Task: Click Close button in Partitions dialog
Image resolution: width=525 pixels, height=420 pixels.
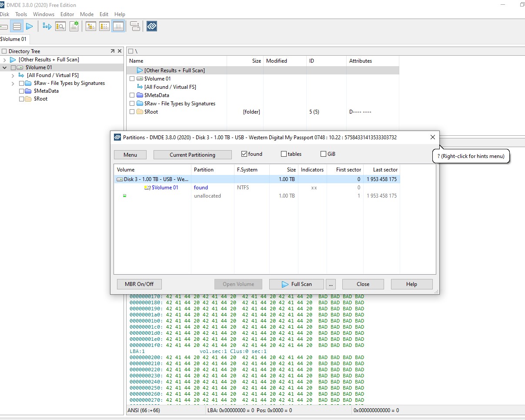Action: click(363, 284)
